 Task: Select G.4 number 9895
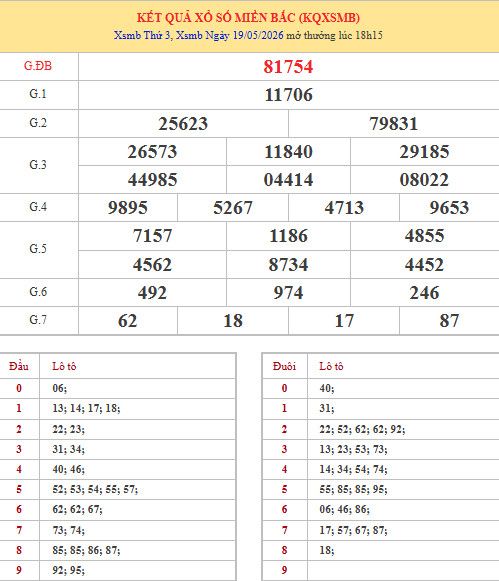pos(127,208)
